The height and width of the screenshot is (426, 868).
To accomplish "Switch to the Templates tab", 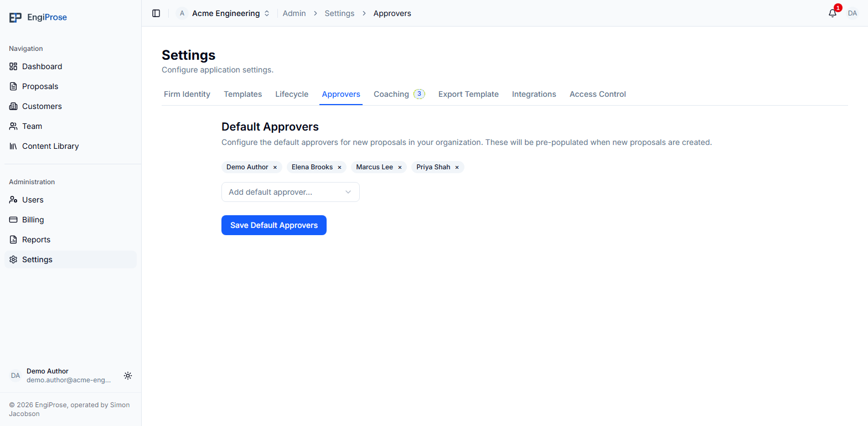I will pyautogui.click(x=243, y=94).
